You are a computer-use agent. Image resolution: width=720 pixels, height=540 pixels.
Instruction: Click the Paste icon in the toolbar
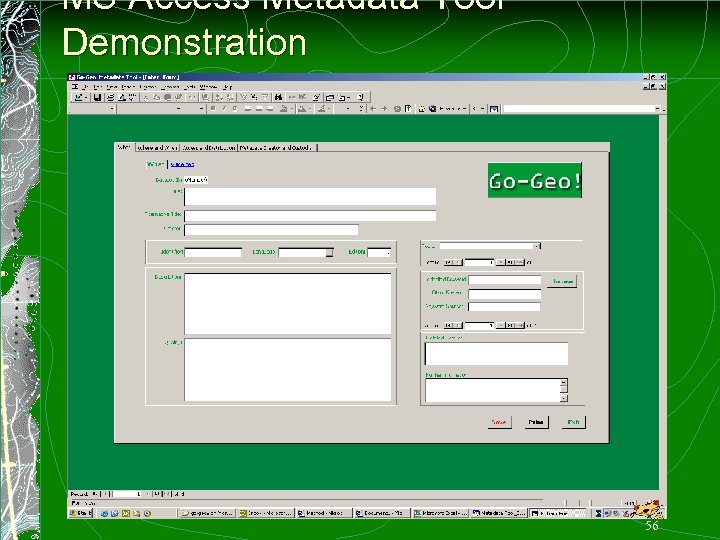click(168, 97)
